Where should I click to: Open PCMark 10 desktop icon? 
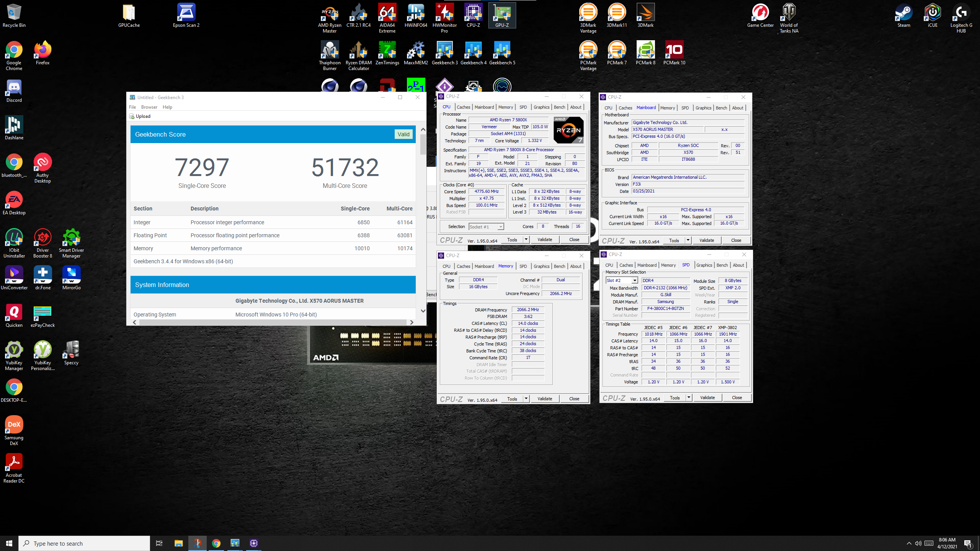point(674,54)
